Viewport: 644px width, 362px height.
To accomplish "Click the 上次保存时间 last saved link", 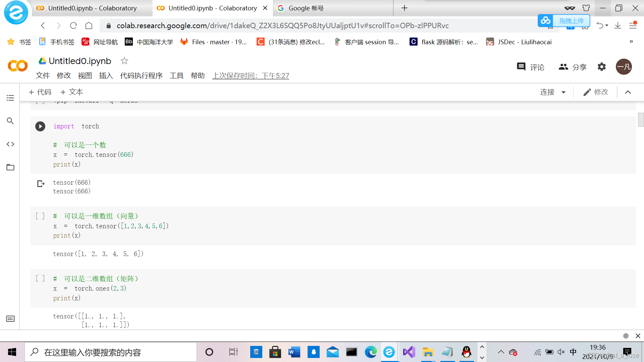I will (x=251, y=76).
